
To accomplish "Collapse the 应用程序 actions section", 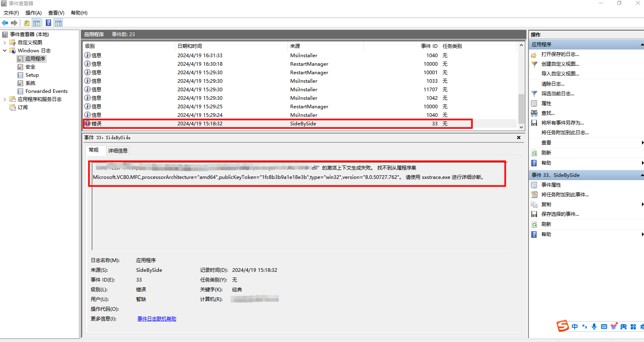I will pos(642,44).
